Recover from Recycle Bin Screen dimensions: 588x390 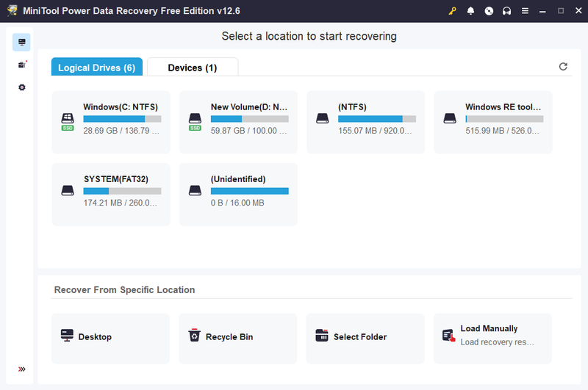click(x=237, y=339)
